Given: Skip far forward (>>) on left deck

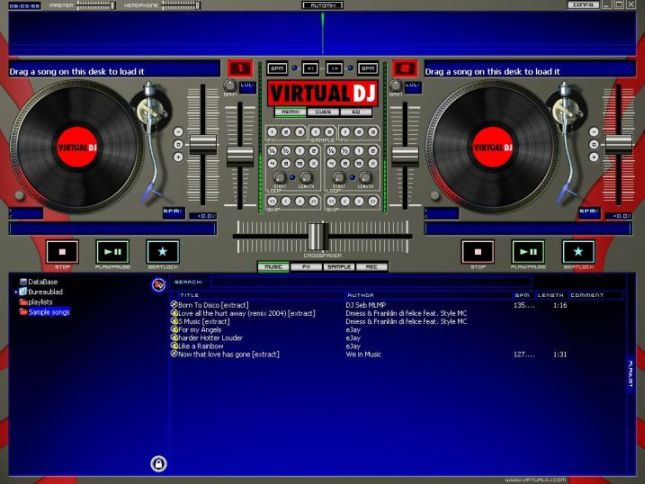Looking at the screenshot, I should click(x=313, y=201).
